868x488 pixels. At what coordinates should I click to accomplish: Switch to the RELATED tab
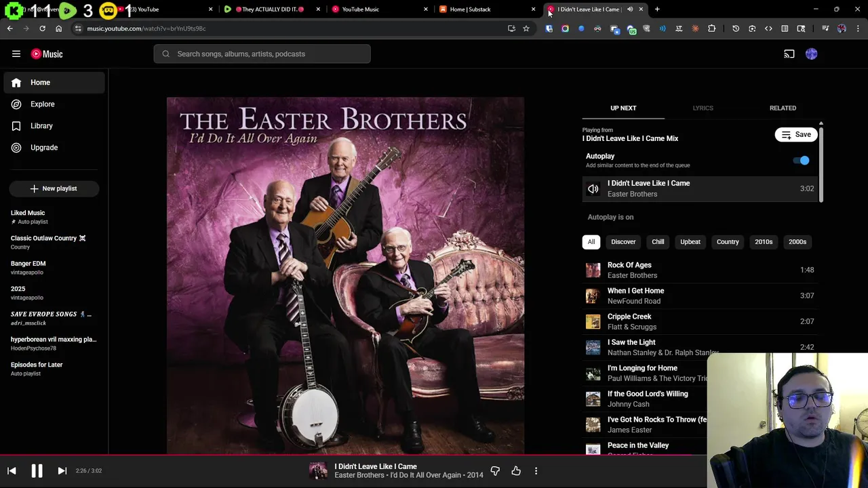click(783, 108)
